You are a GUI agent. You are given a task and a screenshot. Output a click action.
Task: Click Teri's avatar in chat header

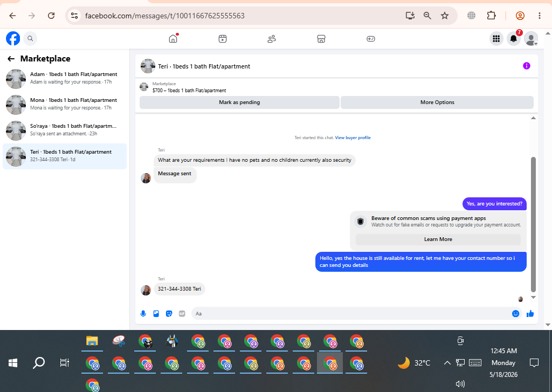coord(148,66)
